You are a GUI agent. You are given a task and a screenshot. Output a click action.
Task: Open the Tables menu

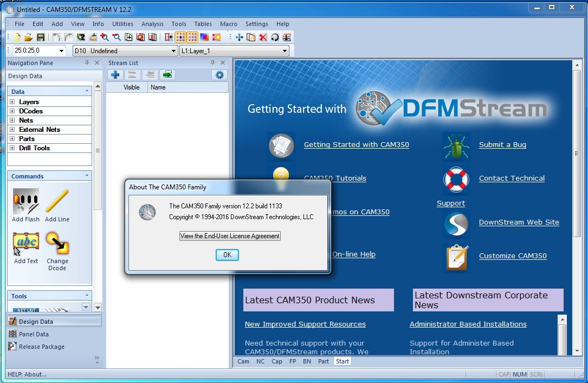[x=203, y=24]
